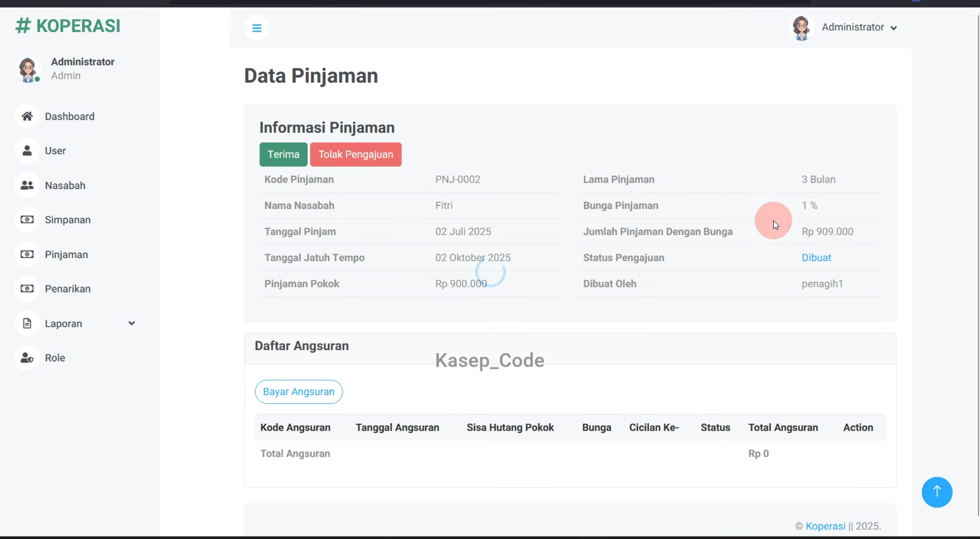This screenshot has height=539, width=980.
Task: Click the penagih1 creator value
Action: click(823, 284)
